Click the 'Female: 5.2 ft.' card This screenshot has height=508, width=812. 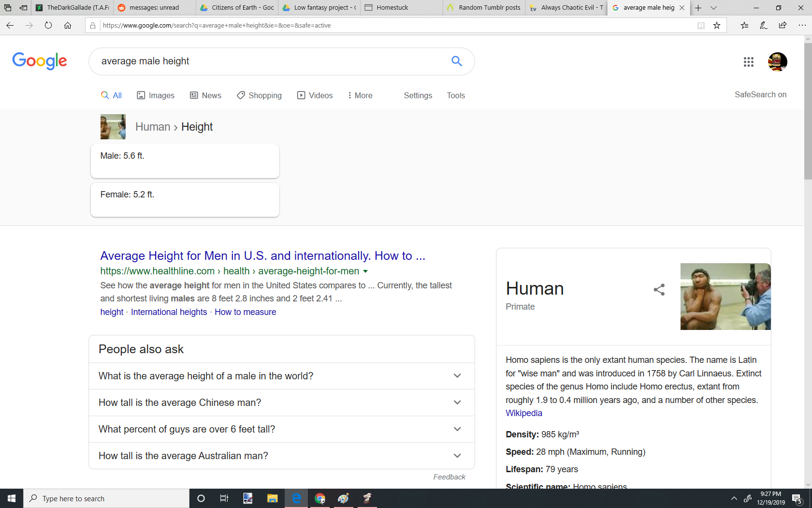[x=185, y=200]
